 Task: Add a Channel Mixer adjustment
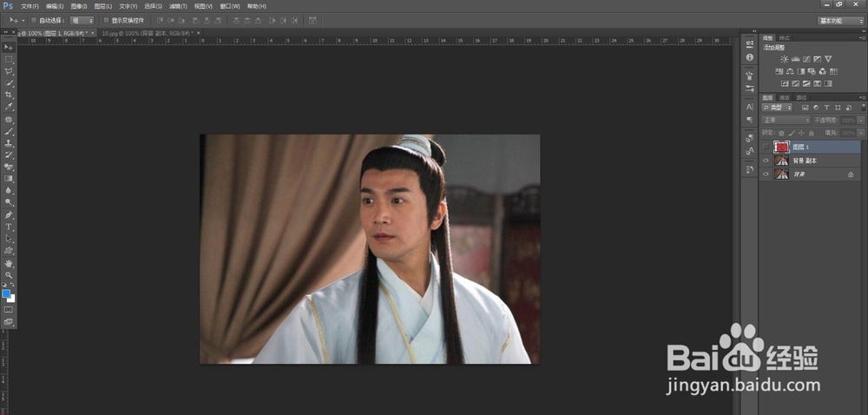tap(823, 71)
